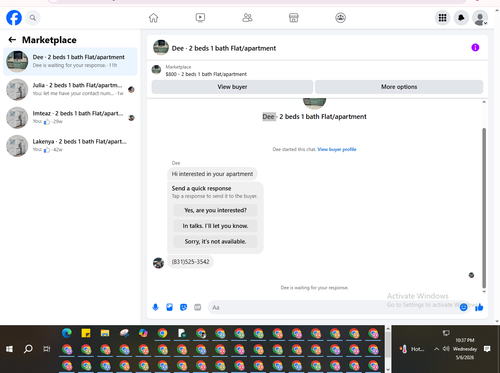Open File Explorer from the taskbar
The image size is (500, 373).
tap(105, 333)
